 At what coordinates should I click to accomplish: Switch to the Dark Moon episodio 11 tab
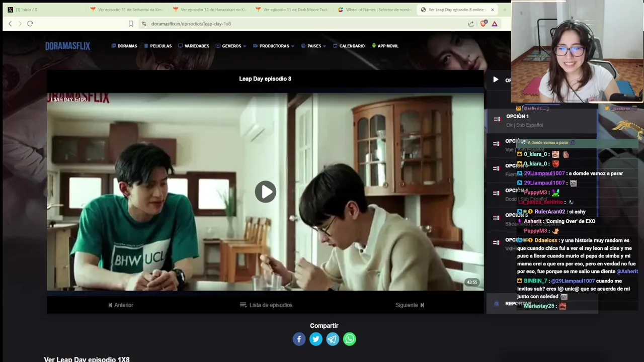(291, 10)
